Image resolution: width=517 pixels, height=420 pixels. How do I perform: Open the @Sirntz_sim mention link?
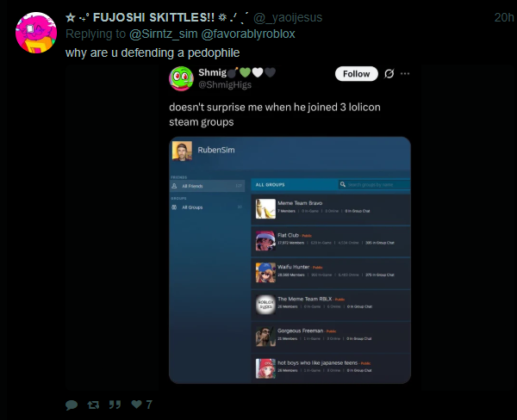pyautogui.click(x=163, y=34)
